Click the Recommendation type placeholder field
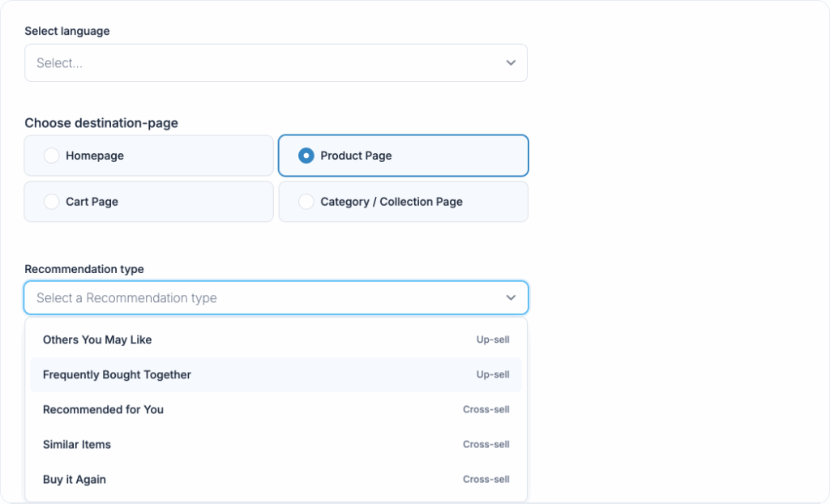The height and width of the screenshot is (504, 830). (243, 298)
